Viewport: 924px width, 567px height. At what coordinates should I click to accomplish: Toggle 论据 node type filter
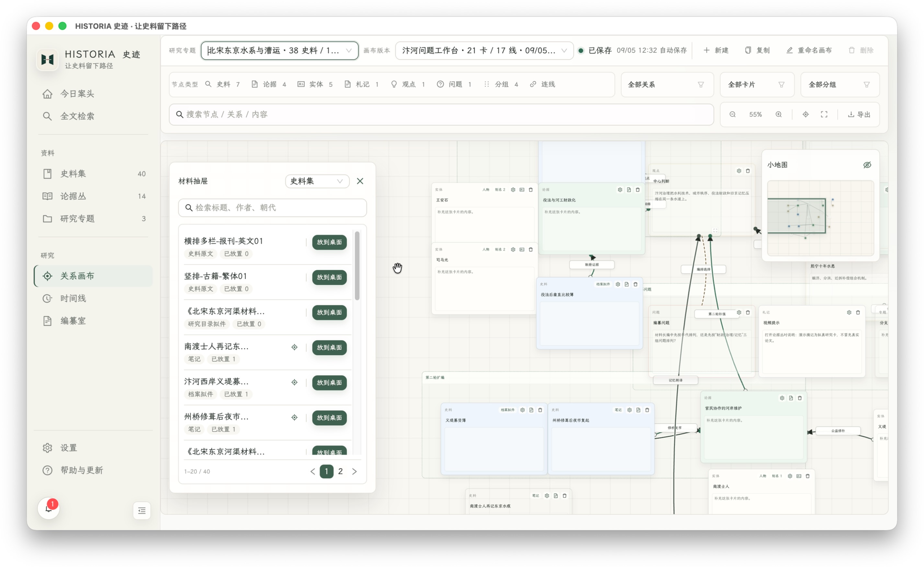point(269,84)
